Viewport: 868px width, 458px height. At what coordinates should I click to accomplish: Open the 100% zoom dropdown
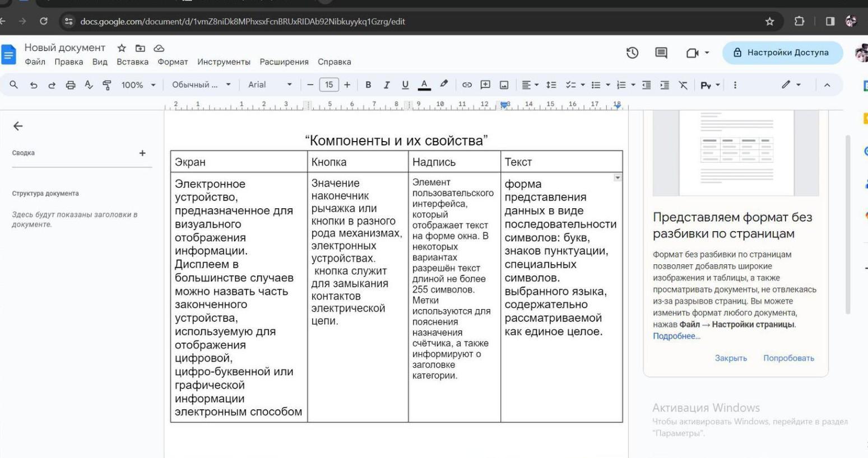(138, 85)
